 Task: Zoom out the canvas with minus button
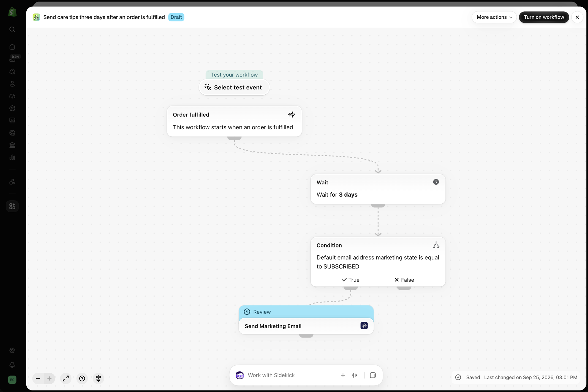point(38,379)
